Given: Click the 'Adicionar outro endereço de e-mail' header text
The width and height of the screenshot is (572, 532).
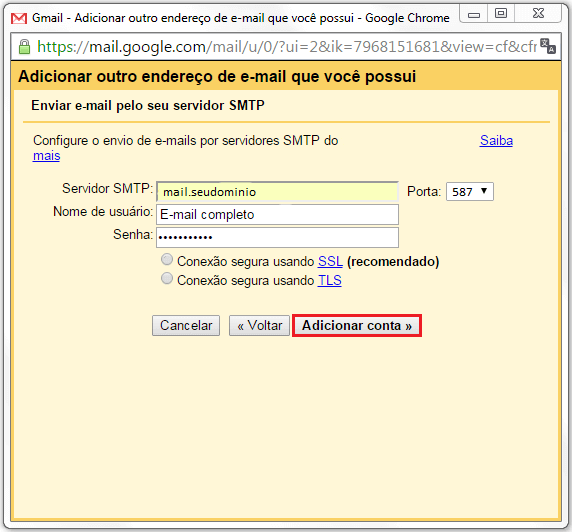Looking at the screenshot, I should click(217, 77).
